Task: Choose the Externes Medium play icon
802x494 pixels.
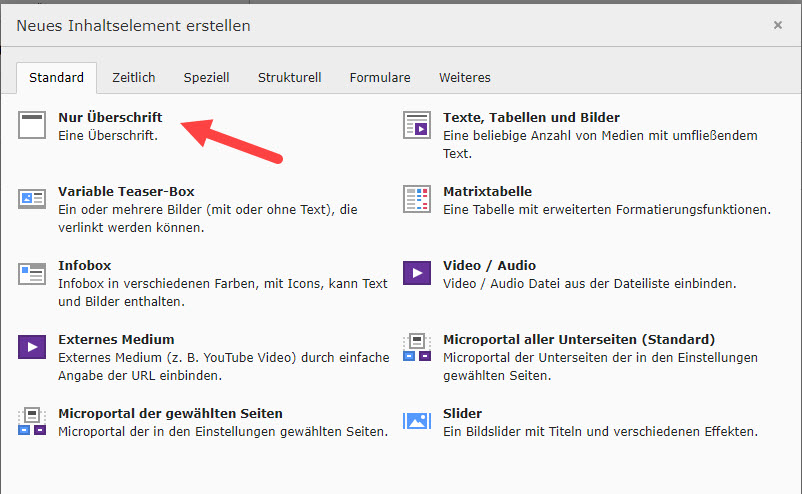Action: click(x=32, y=347)
